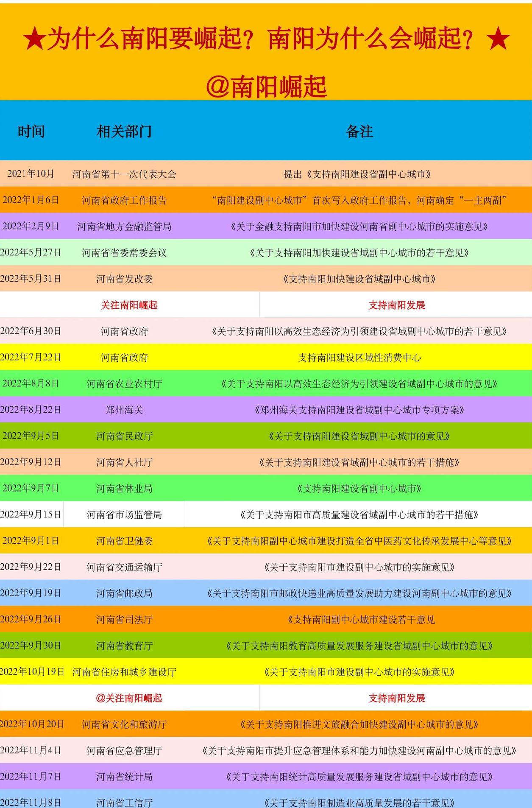532x808 pixels.
Task: Click "《关于支持南阳制造业高质量发展的若干意见》" note
Action: [359, 803]
